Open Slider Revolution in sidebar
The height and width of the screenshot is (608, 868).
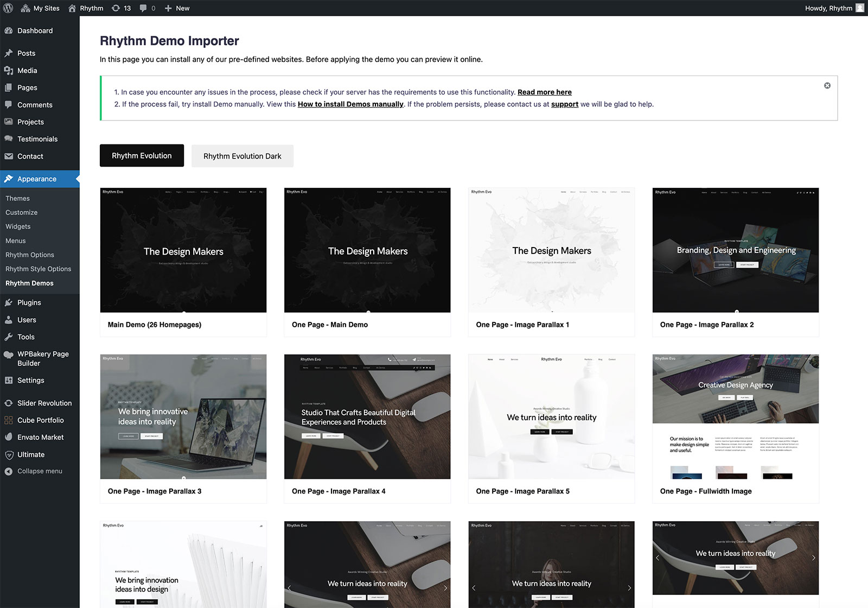pos(44,403)
